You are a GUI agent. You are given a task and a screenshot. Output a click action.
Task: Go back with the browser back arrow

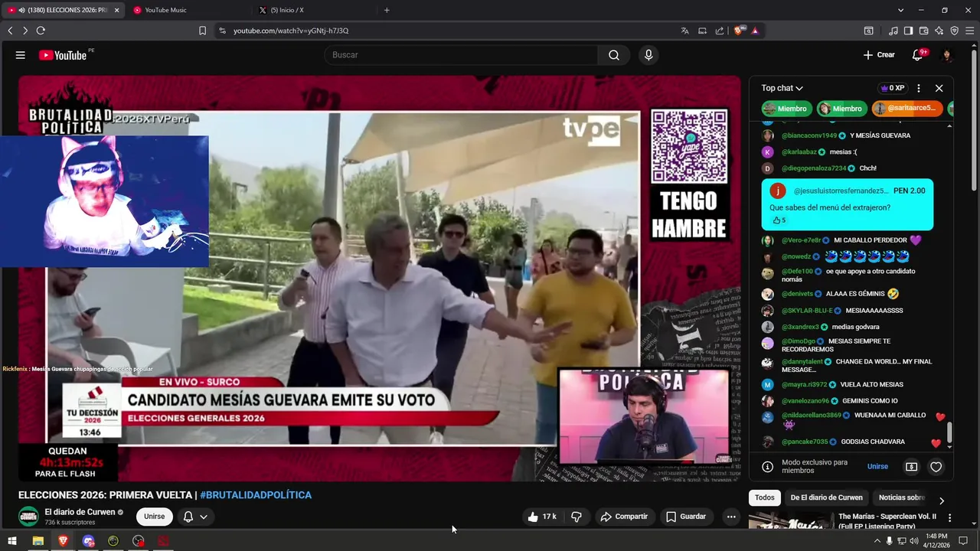point(10,31)
